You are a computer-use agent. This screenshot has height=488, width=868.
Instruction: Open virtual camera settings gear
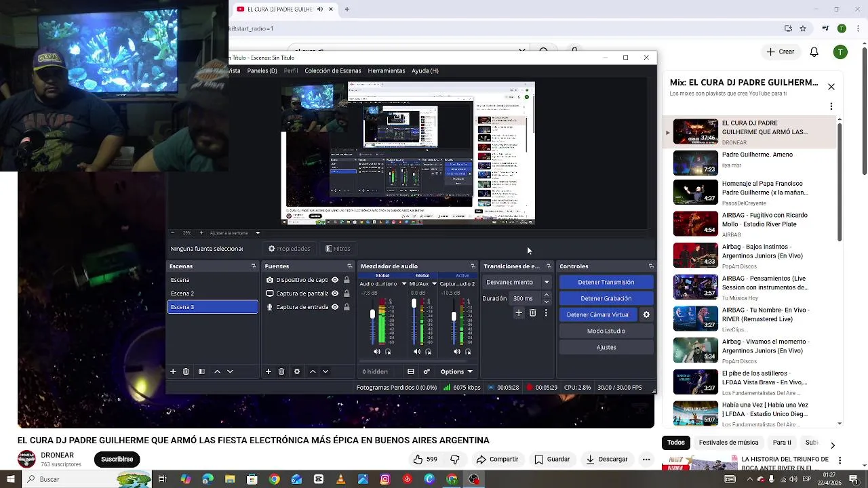coord(646,314)
